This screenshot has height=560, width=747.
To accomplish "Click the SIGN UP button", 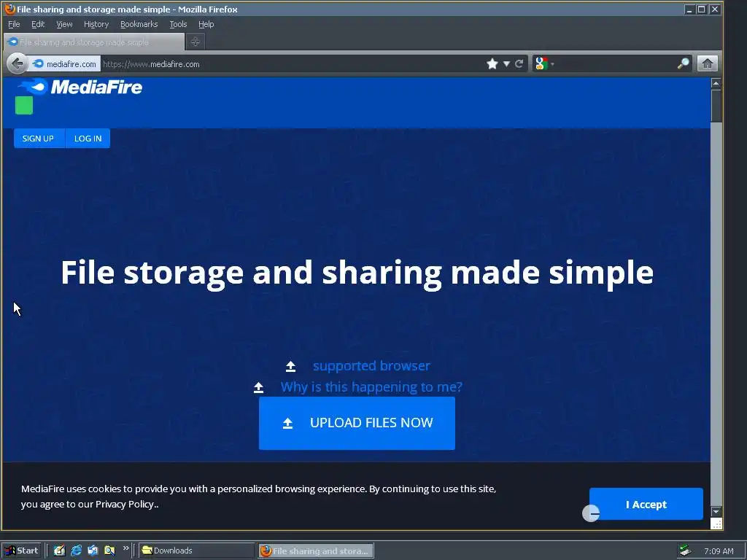I will coord(38,139).
